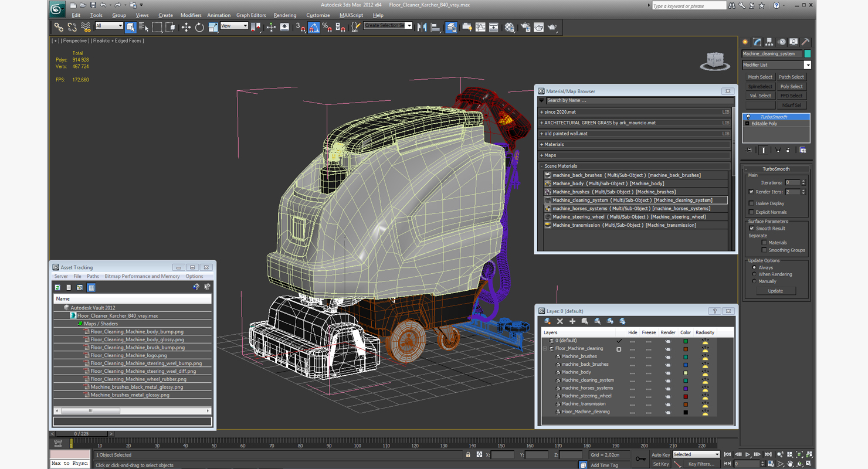Open Bitmap Performance and Memory menu

click(142, 276)
